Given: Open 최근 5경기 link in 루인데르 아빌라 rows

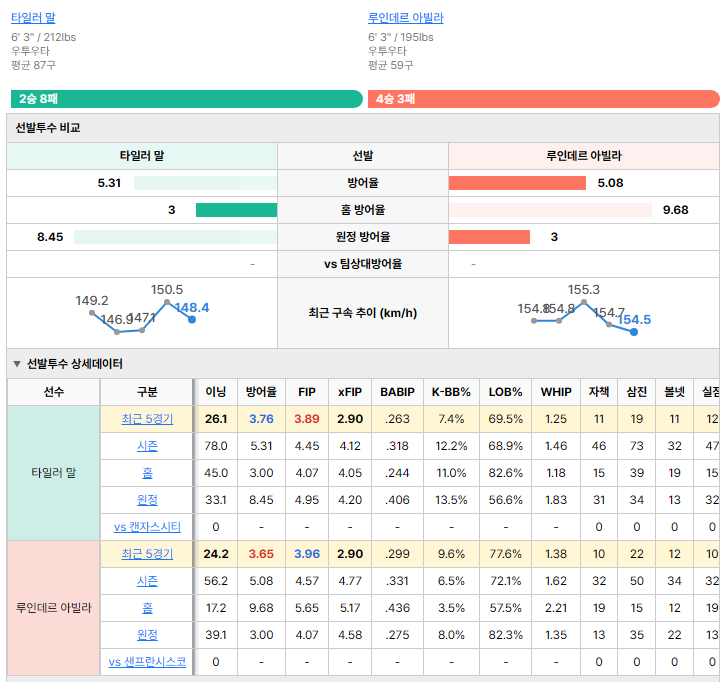Looking at the screenshot, I should point(147,554).
